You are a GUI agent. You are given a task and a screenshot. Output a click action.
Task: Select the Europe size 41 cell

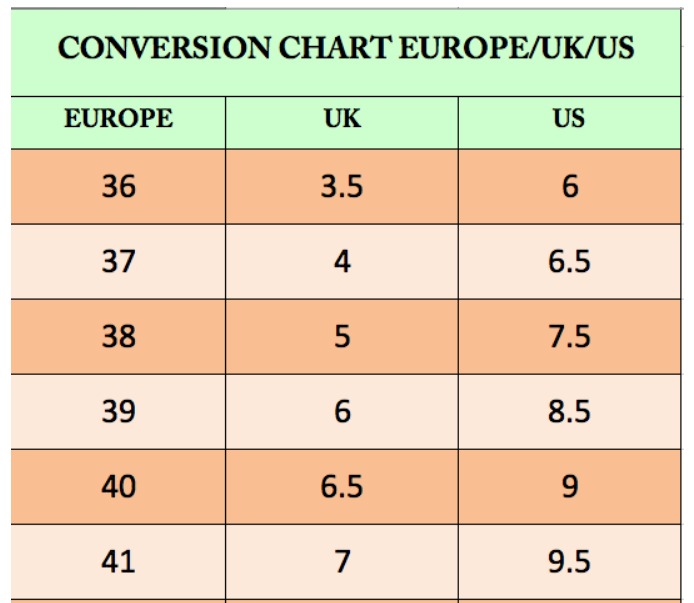pyautogui.click(x=118, y=562)
